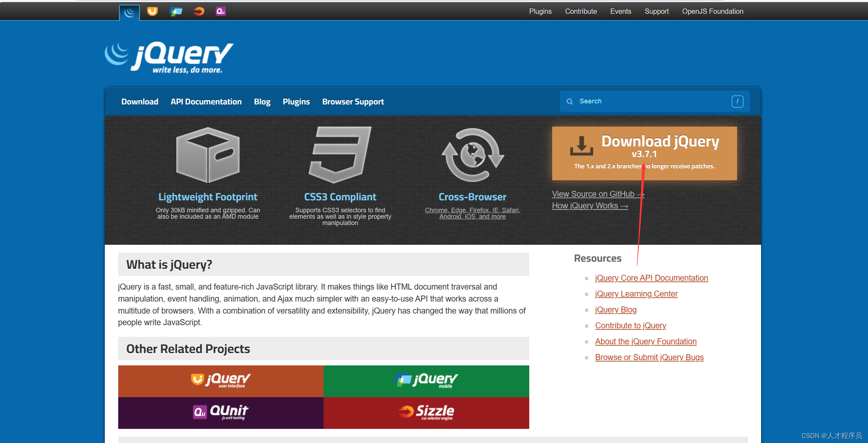This screenshot has height=443, width=868.
Task: Open the jQuery Mobile icon in top bar
Action: coord(176,11)
